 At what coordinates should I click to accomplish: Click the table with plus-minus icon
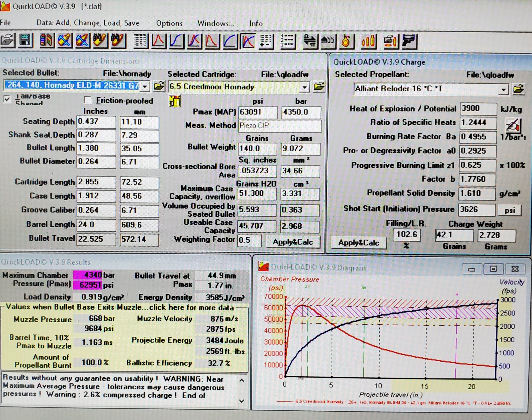266,41
